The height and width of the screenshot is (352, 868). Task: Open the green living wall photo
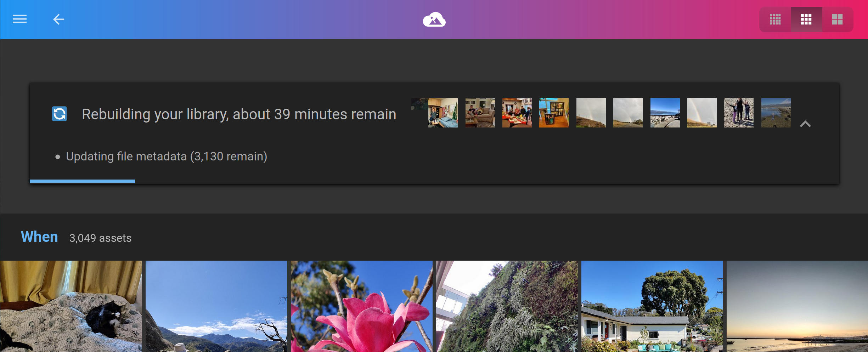coord(507,306)
